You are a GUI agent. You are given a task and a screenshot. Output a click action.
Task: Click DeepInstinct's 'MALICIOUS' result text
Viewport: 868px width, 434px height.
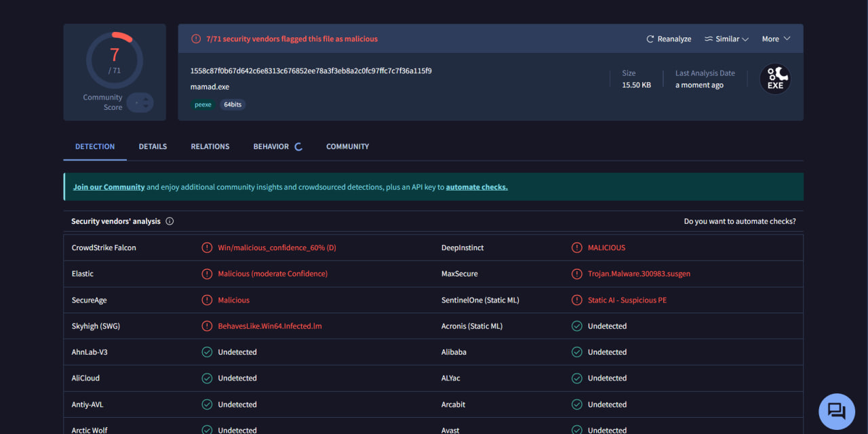(607, 248)
